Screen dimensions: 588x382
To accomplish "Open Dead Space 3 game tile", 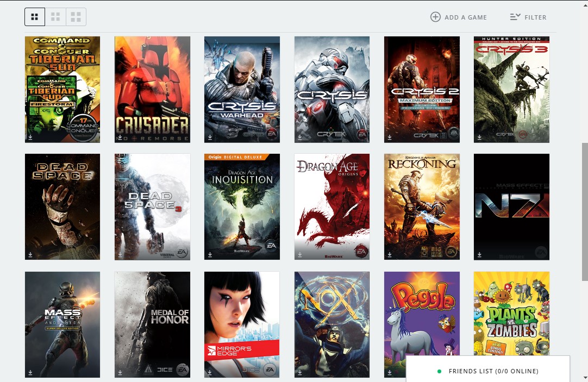I will [x=152, y=206].
